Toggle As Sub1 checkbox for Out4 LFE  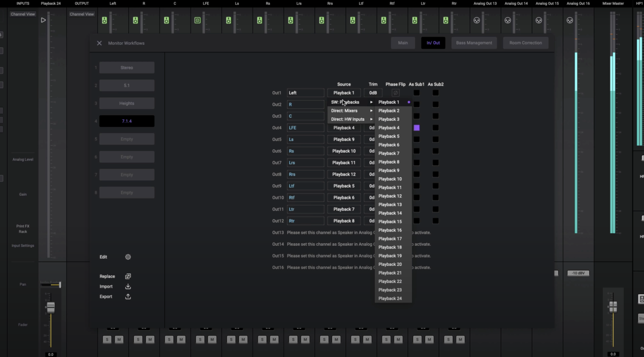coord(417,128)
